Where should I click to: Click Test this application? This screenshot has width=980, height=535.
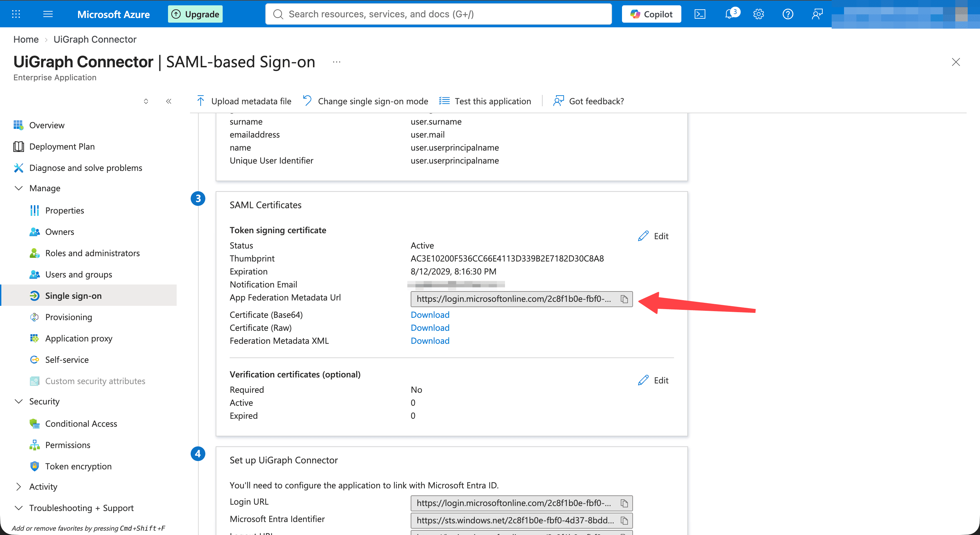tap(485, 101)
